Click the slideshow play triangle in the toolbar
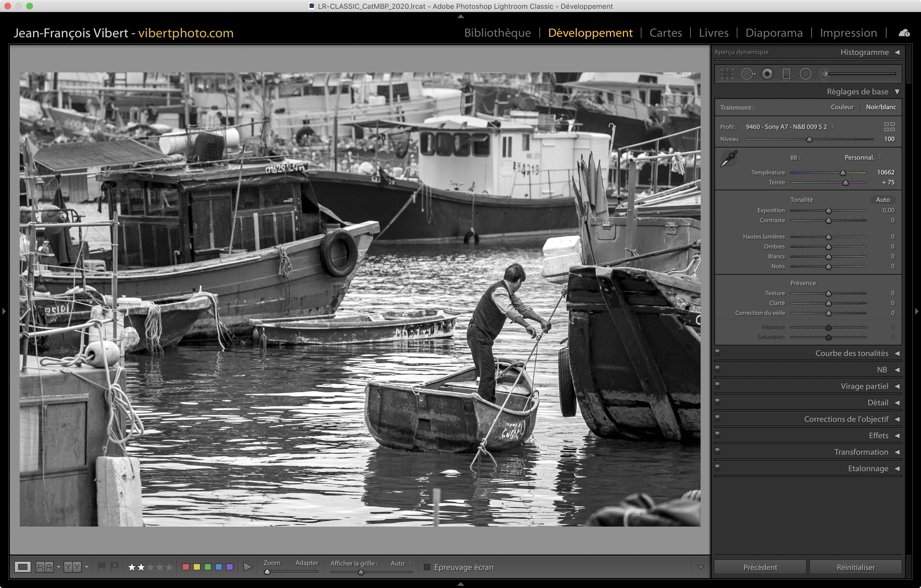Viewport: 921px width, 588px height. point(248,567)
